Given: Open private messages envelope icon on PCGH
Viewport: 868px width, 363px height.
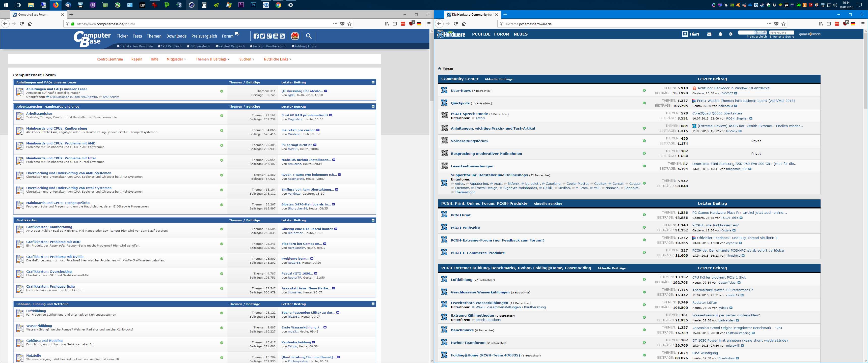Looking at the screenshot, I should tap(709, 34).
